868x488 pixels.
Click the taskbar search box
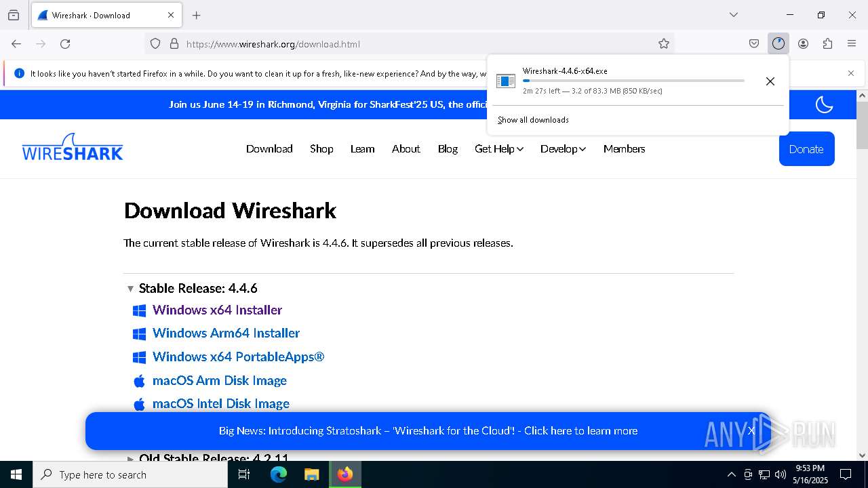coord(130,474)
